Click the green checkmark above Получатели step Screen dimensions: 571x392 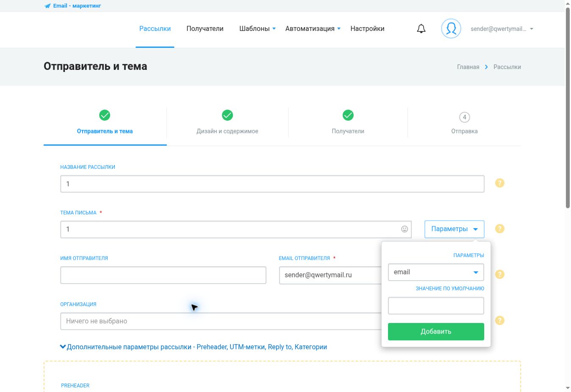pyautogui.click(x=348, y=115)
